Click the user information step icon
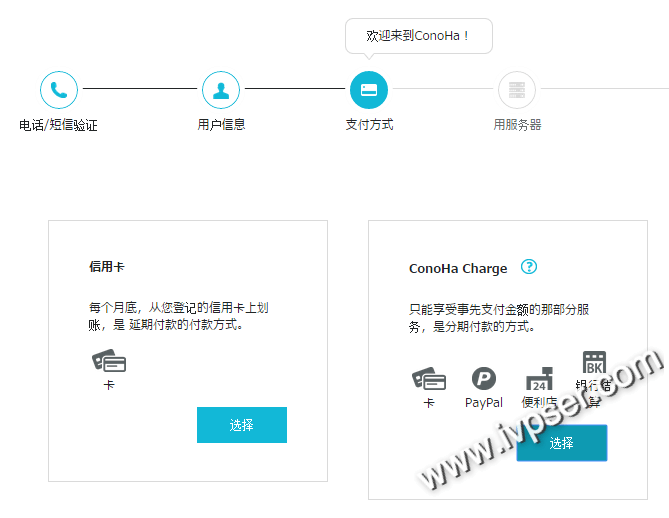The width and height of the screenshot is (669, 518). pos(221,90)
